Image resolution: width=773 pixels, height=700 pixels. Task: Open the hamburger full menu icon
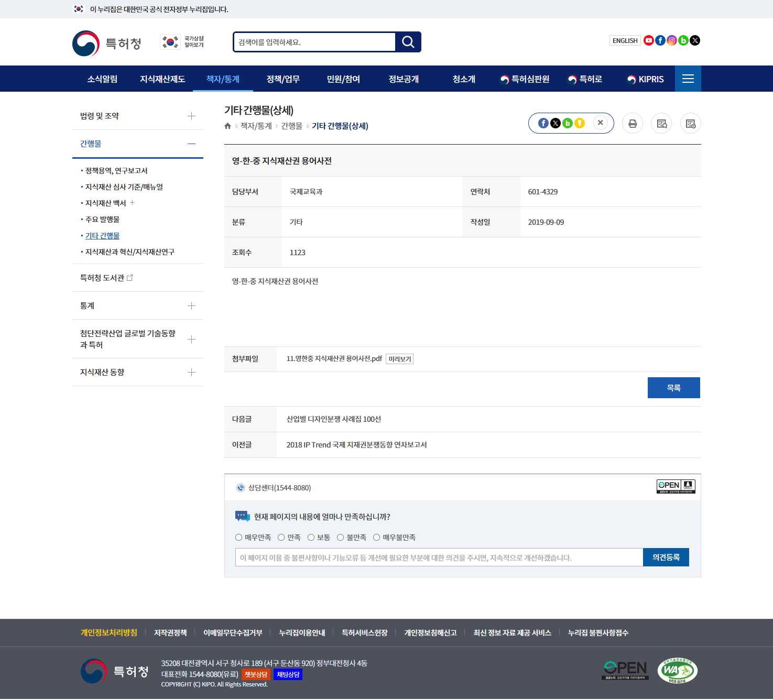coord(688,79)
